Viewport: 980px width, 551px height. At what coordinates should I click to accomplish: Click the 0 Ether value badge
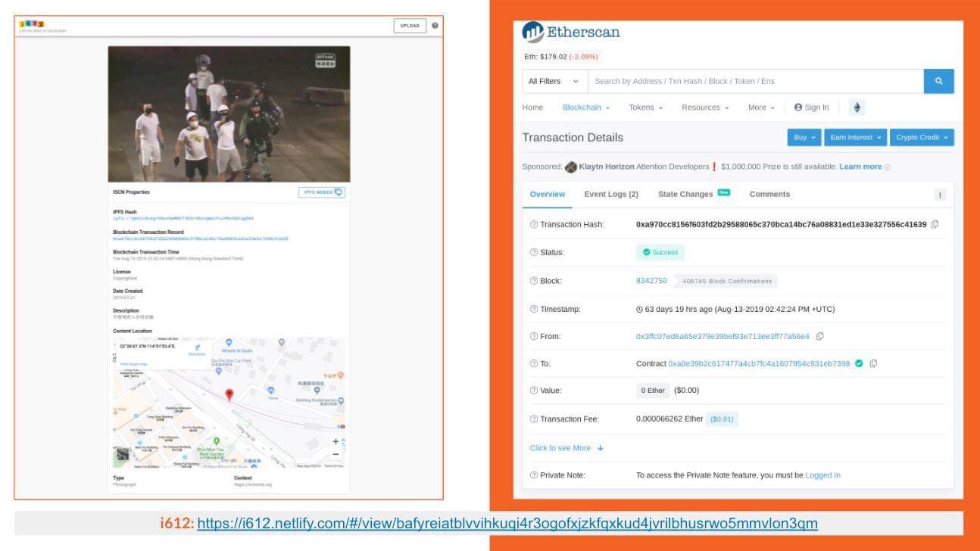click(x=654, y=391)
